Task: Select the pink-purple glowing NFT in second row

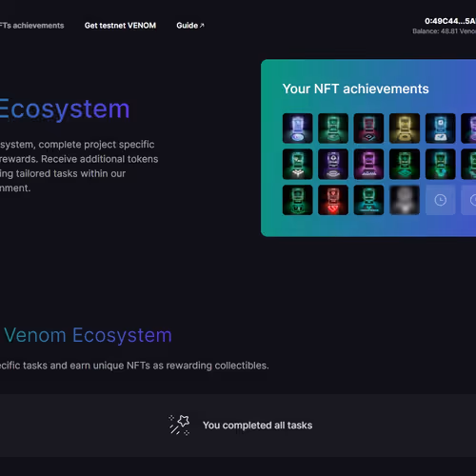Action: 368,164
